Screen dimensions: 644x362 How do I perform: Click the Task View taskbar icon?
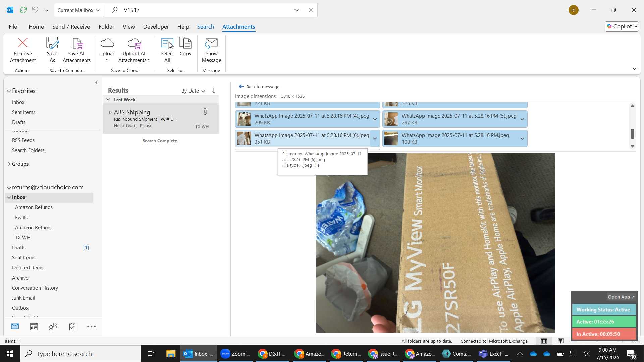tap(151, 354)
